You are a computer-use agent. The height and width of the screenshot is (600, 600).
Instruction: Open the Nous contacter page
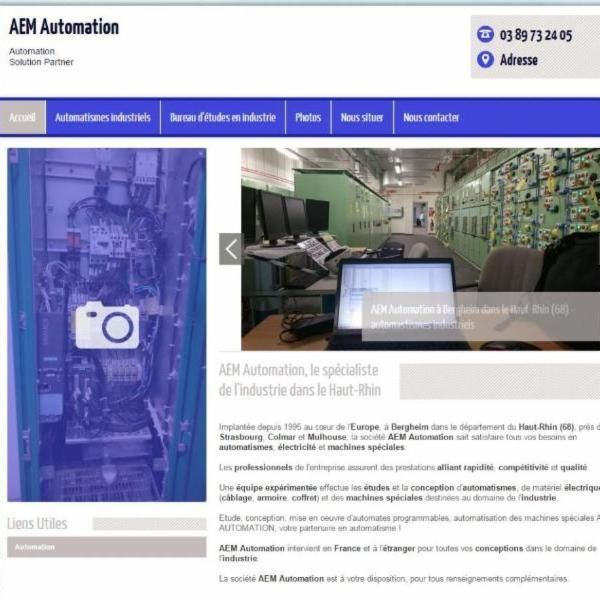coord(431,117)
